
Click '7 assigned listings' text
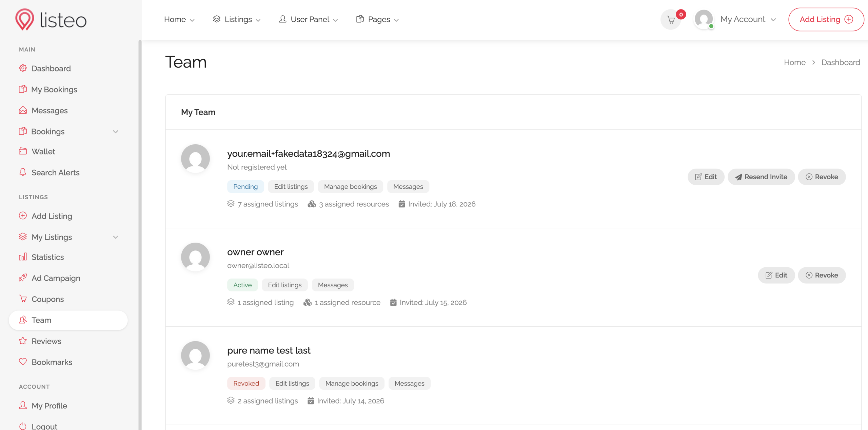click(x=268, y=204)
